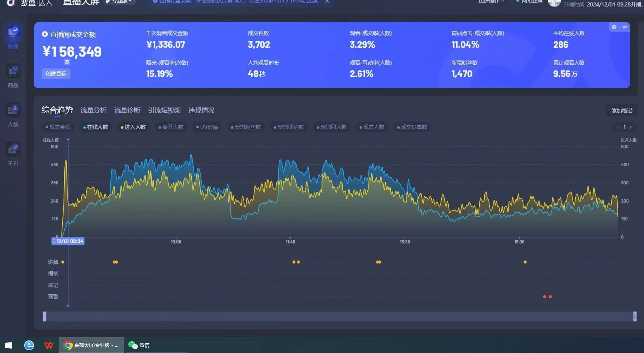The height and width of the screenshot is (353, 644).
Task: Expand the 更多操作 dropdown
Action: pos(491,2)
